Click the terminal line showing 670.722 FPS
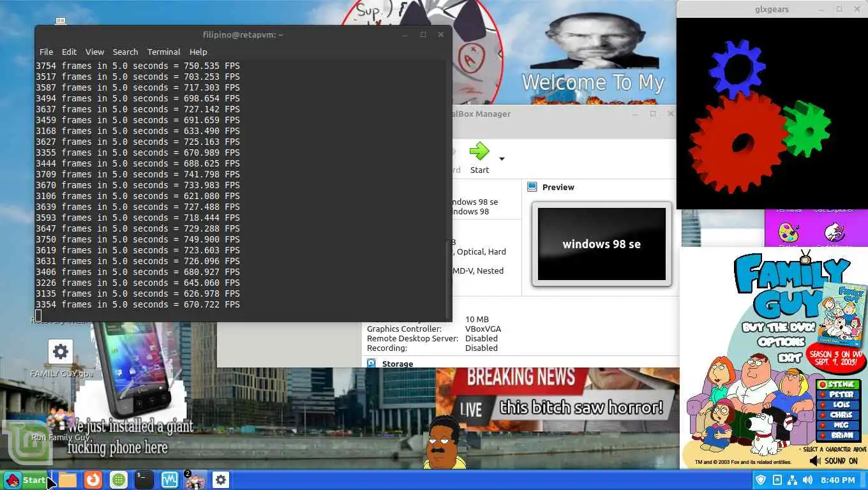The width and height of the screenshot is (868, 490). point(138,304)
